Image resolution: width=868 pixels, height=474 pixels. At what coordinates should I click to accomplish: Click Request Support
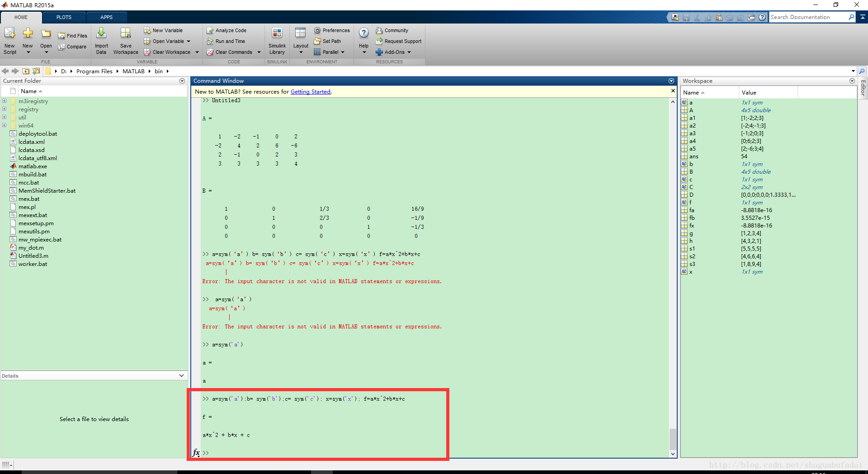399,41
